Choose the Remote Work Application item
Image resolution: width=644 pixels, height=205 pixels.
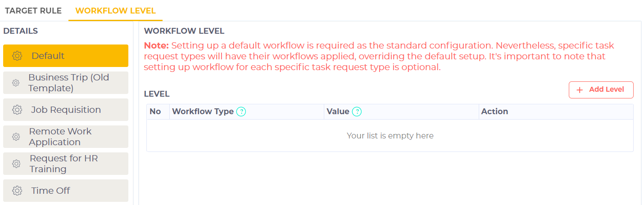tap(66, 137)
